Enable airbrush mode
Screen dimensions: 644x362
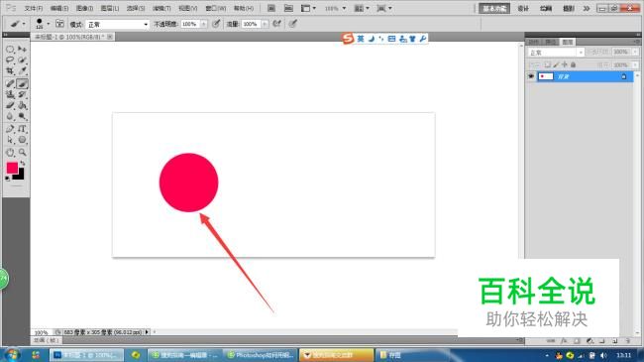pos(276,24)
